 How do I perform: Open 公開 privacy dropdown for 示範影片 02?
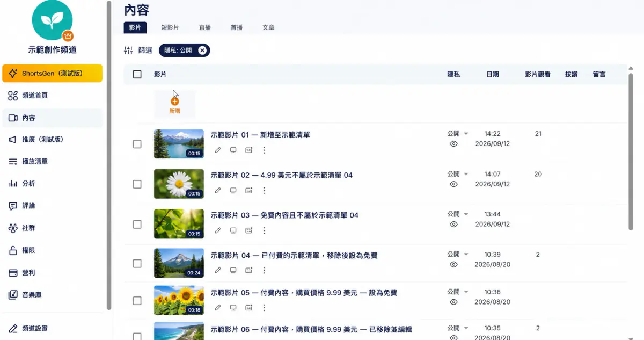[458, 174]
